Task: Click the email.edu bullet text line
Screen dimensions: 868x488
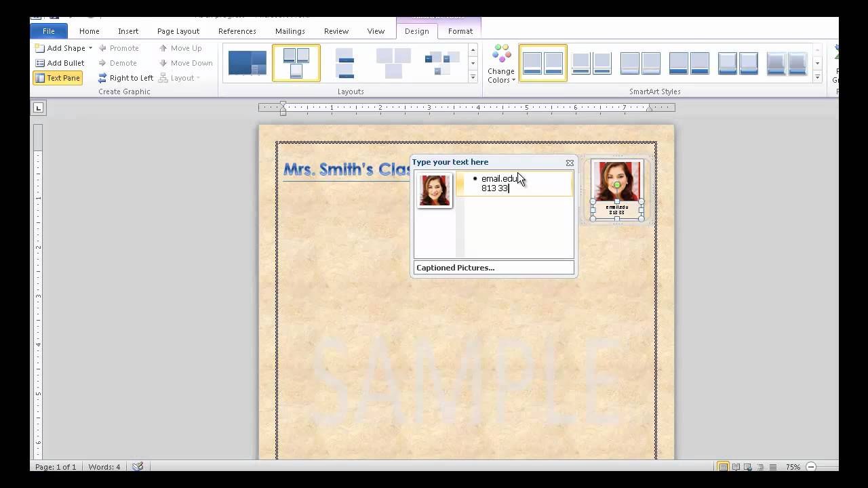Action: click(x=500, y=179)
